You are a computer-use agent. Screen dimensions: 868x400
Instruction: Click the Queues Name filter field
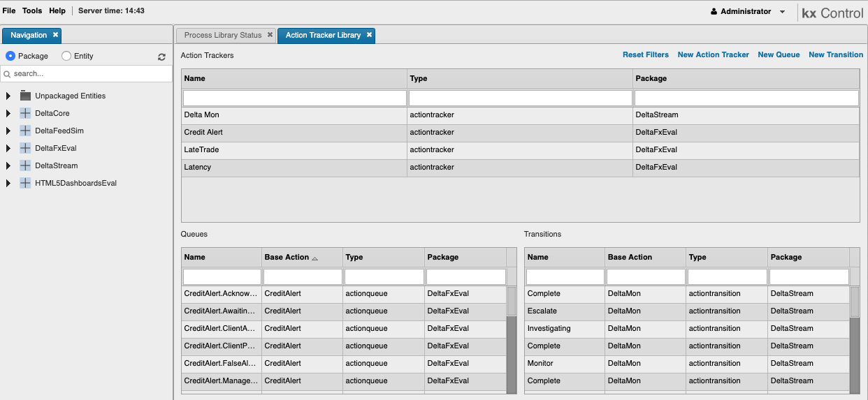pos(222,276)
